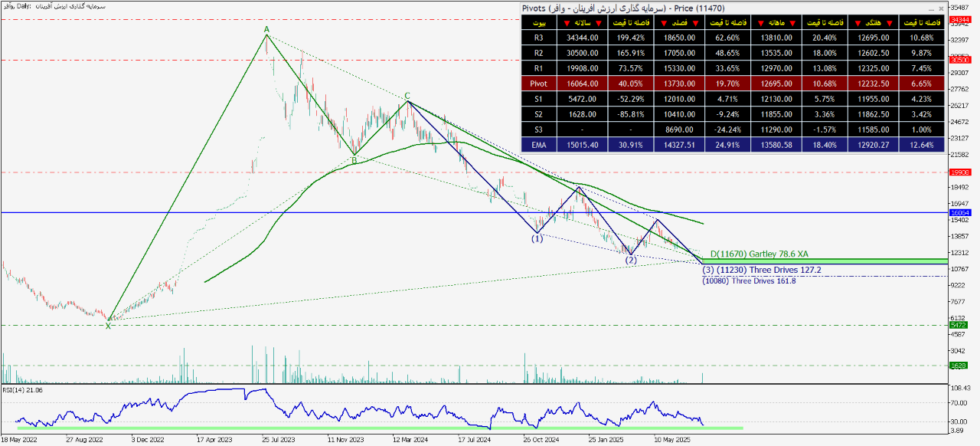Click the Pivots panel title bar

(x=689, y=8)
